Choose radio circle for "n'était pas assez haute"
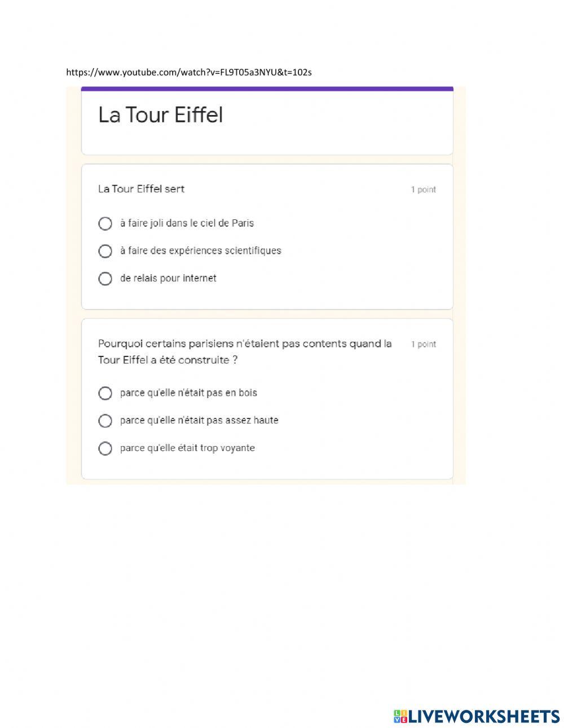Viewport: 564px width, 728px height. coord(105,421)
